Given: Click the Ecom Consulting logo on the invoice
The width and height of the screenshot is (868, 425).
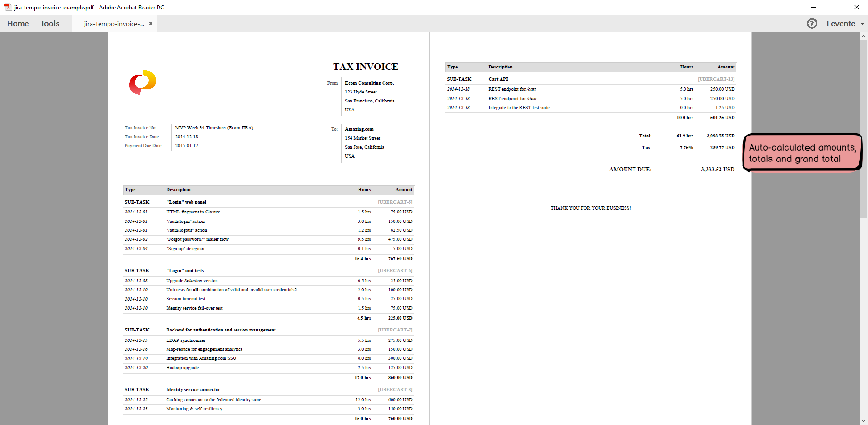Looking at the screenshot, I should (x=141, y=83).
